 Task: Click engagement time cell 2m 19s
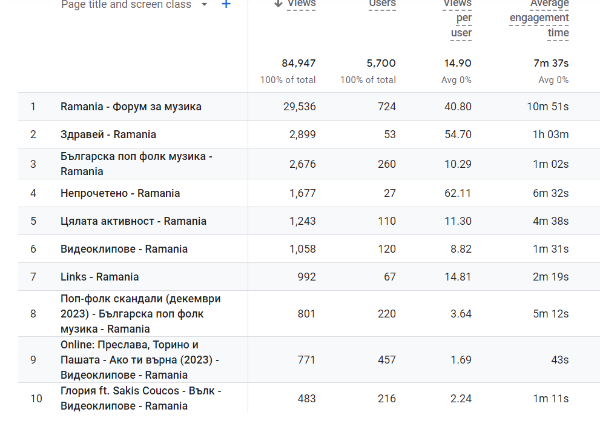tap(551, 277)
